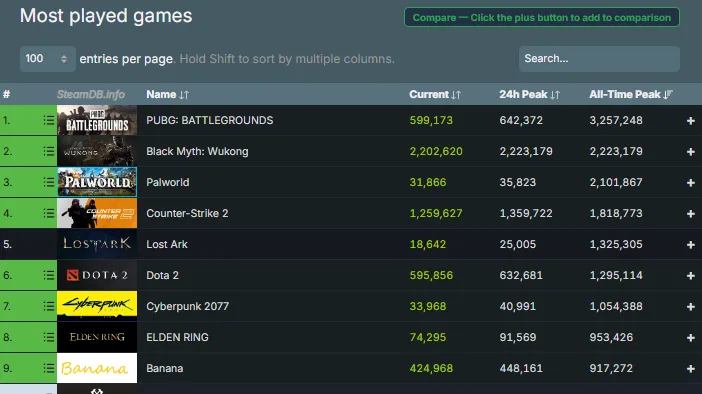Viewport: 702px width, 394px height.
Task: Sort by All-Time Peak column
Action: coord(630,94)
